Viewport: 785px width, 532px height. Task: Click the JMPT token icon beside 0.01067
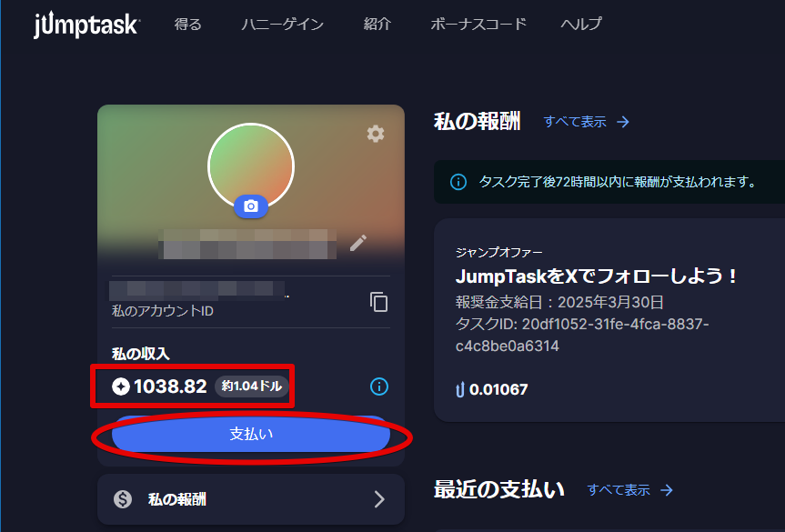[x=460, y=389]
